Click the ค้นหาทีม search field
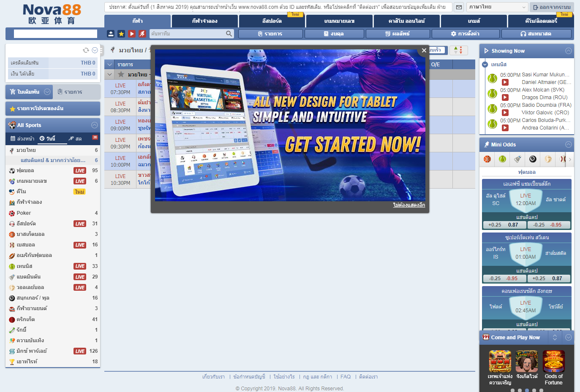Screen dimensions: 580x392 [x=188, y=34]
